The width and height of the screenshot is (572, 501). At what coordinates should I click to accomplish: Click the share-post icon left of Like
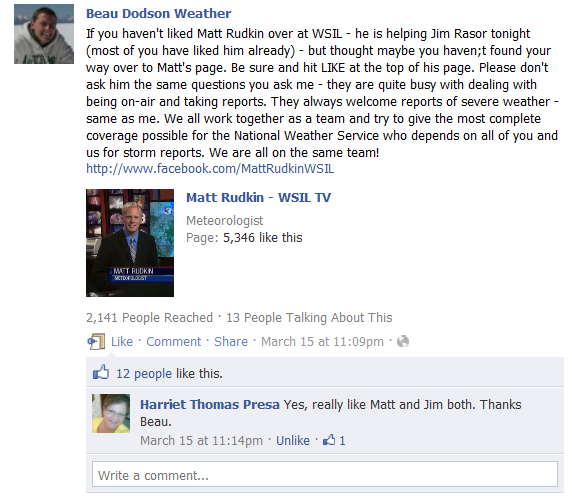pyautogui.click(x=96, y=342)
